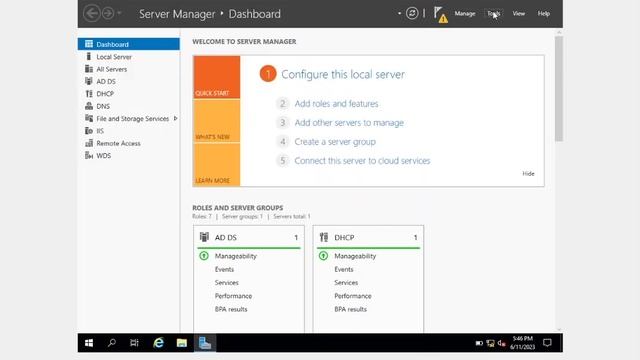Open the QUICK START tile
This screenshot has height=360, width=640.
(x=217, y=77)
